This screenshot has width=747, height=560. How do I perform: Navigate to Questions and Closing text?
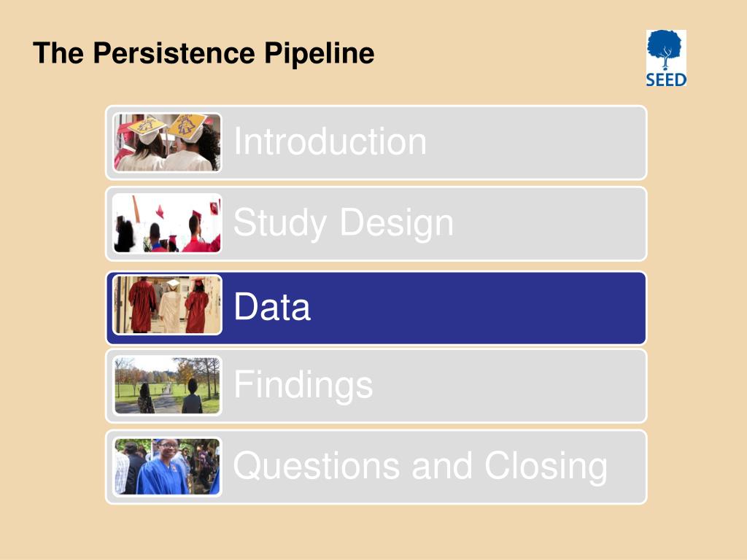(420, 466)
